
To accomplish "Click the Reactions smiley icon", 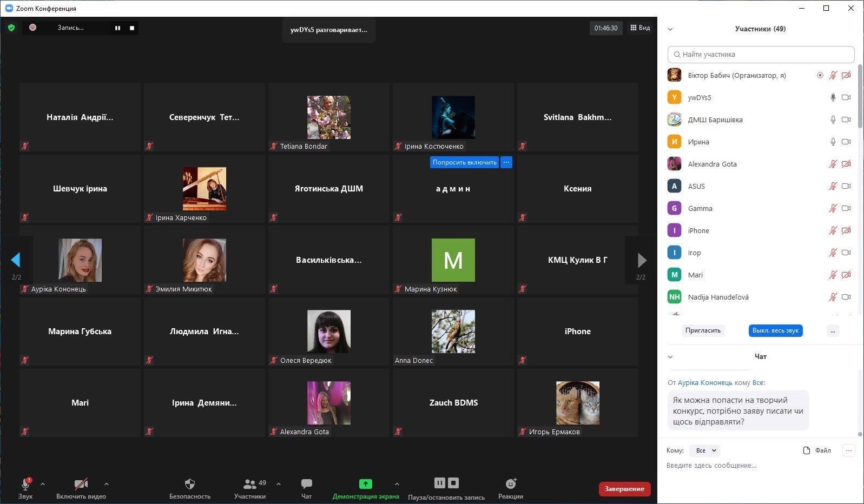I will click(x=511, y=483).
